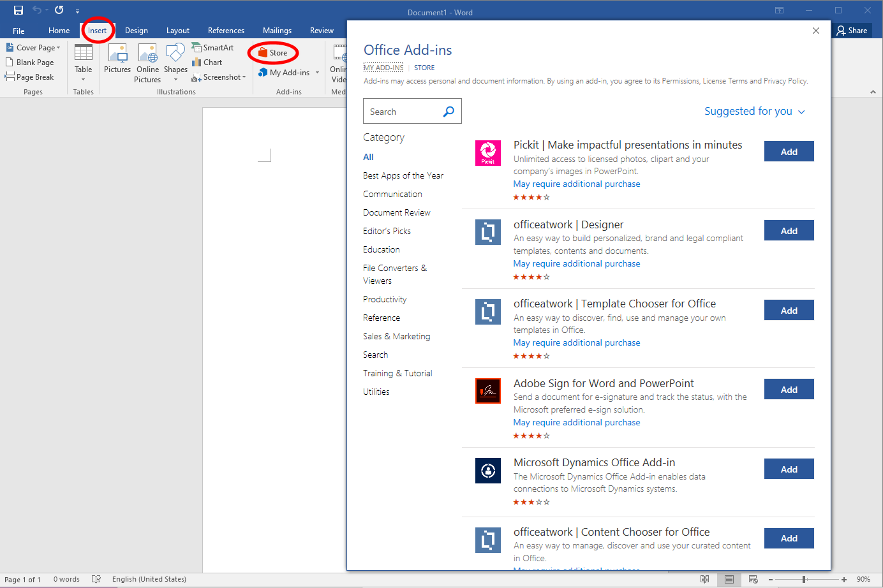
Task: Open the File tab
Action: tap(19, 31)
